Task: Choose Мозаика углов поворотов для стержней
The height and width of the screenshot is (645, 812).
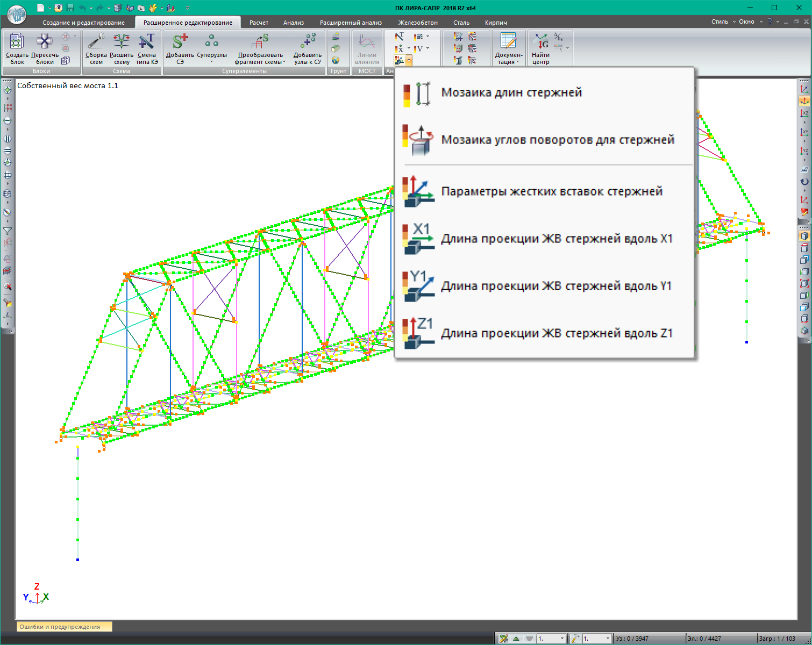Action: click(x=557, y=140)
